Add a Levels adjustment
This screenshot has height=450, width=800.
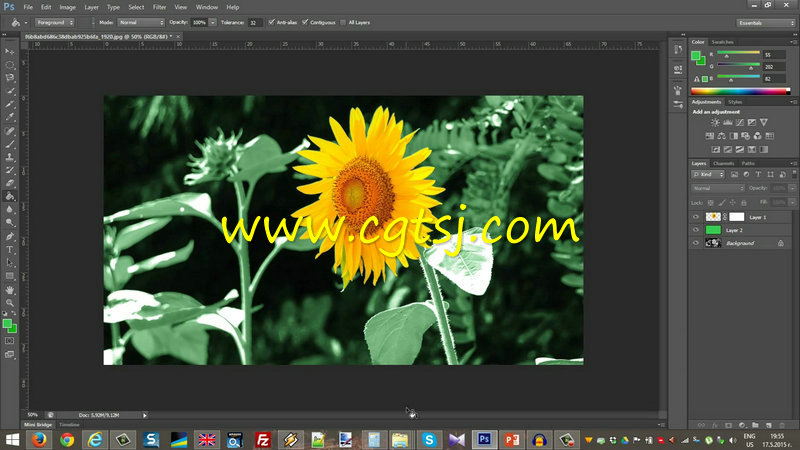pyautogui.click(x=728, y=122)
